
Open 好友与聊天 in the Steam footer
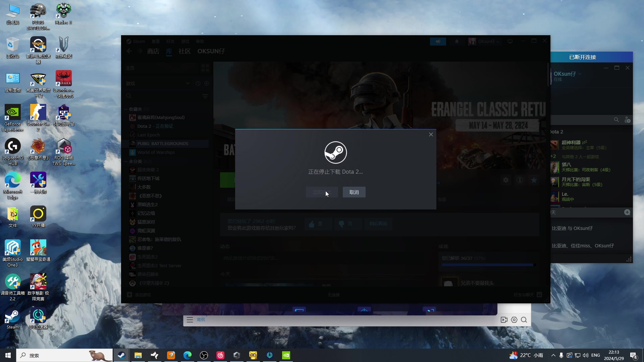pos(528,295)
